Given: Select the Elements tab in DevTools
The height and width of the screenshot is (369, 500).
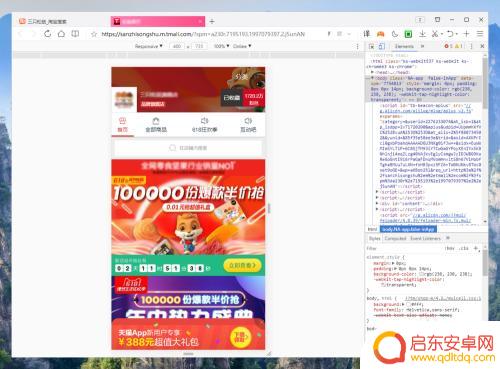Looking at the screenshot, I should (404, 46).
